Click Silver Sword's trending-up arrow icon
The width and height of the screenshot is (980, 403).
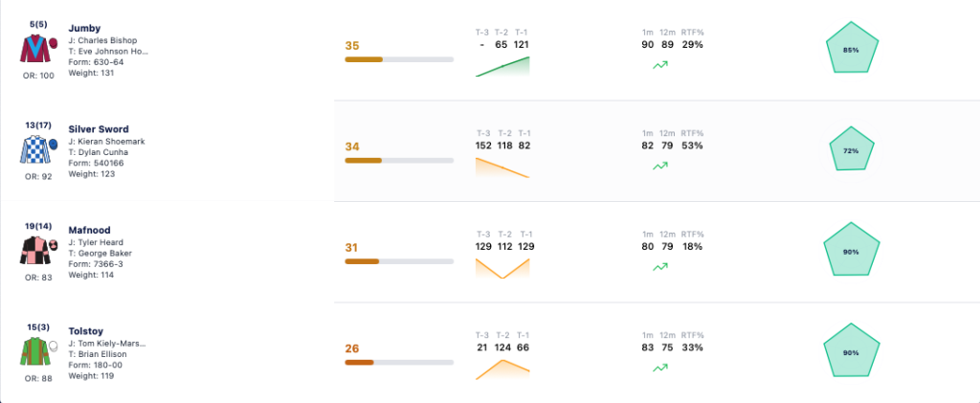pyautogui.click(x=660, y=166)
